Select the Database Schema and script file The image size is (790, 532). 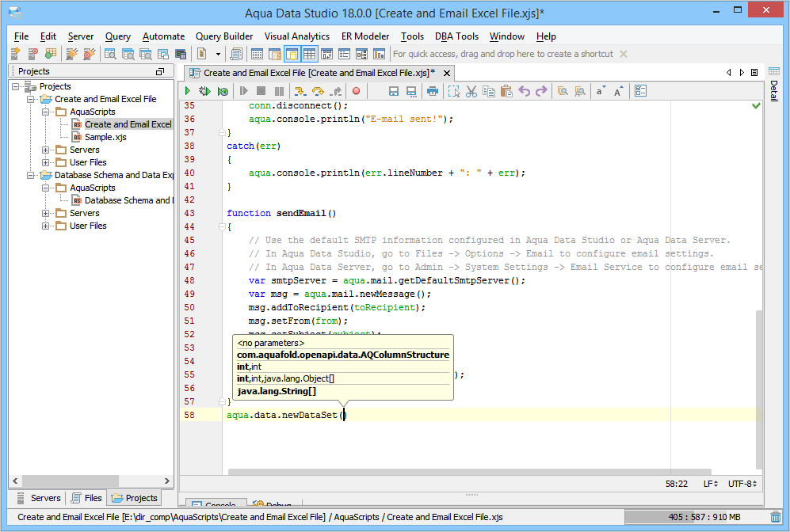123,200
